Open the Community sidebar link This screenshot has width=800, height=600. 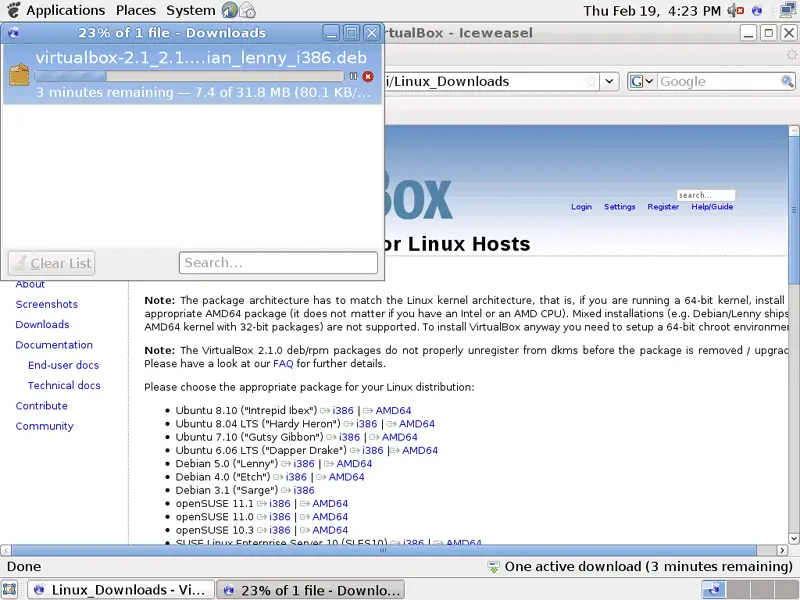click(x=44, y=427)
